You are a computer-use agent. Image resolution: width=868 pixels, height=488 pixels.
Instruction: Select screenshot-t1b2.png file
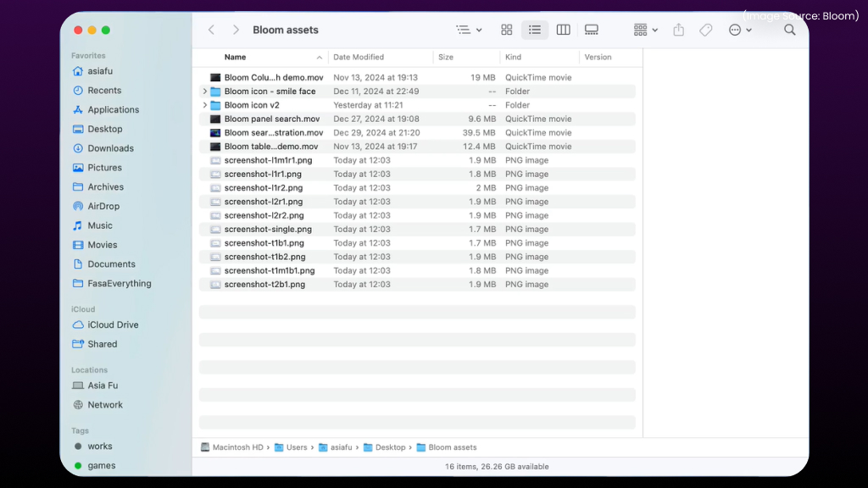[264, 257]
